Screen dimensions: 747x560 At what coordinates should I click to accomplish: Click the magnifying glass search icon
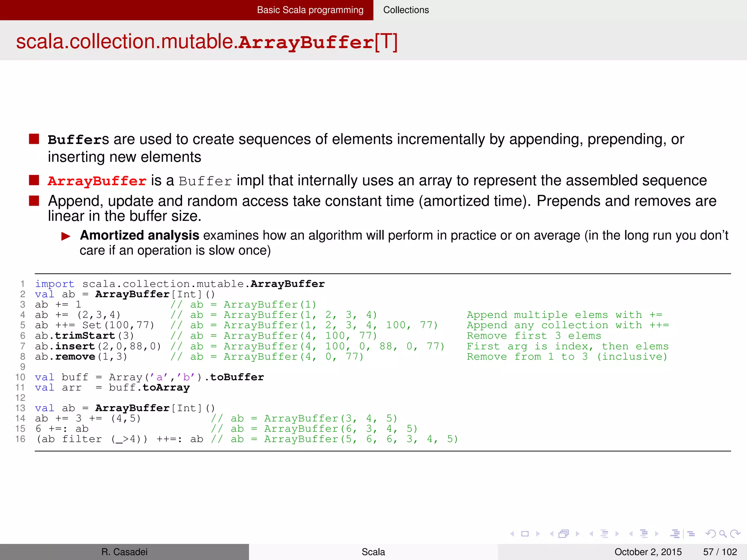pyautogui.click(x=723, y=534)
